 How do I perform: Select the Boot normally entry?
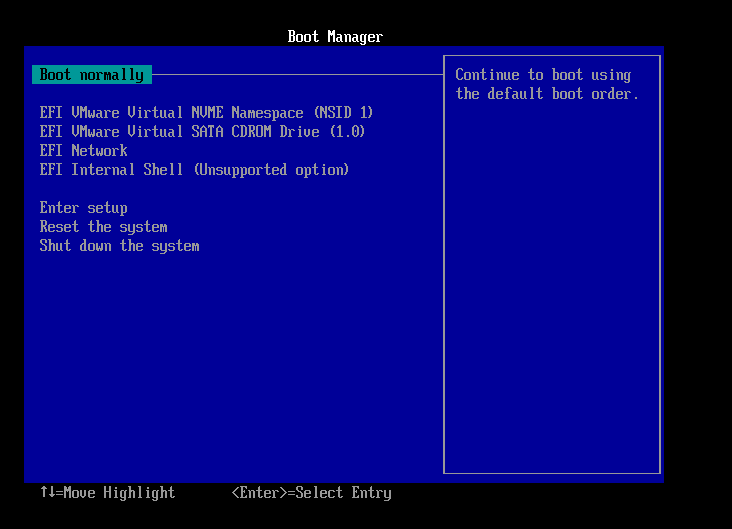pos(92,75)
